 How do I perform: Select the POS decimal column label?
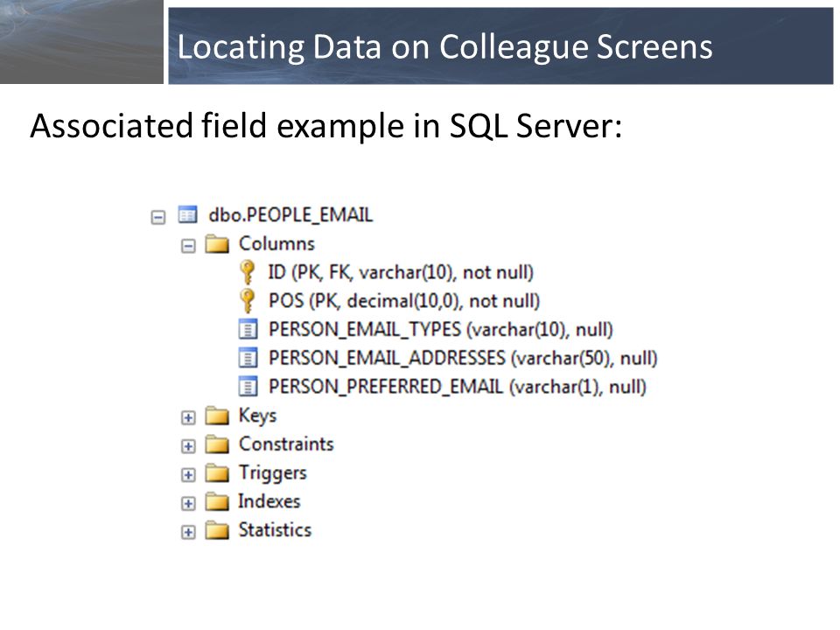click(x=404, y=301)
